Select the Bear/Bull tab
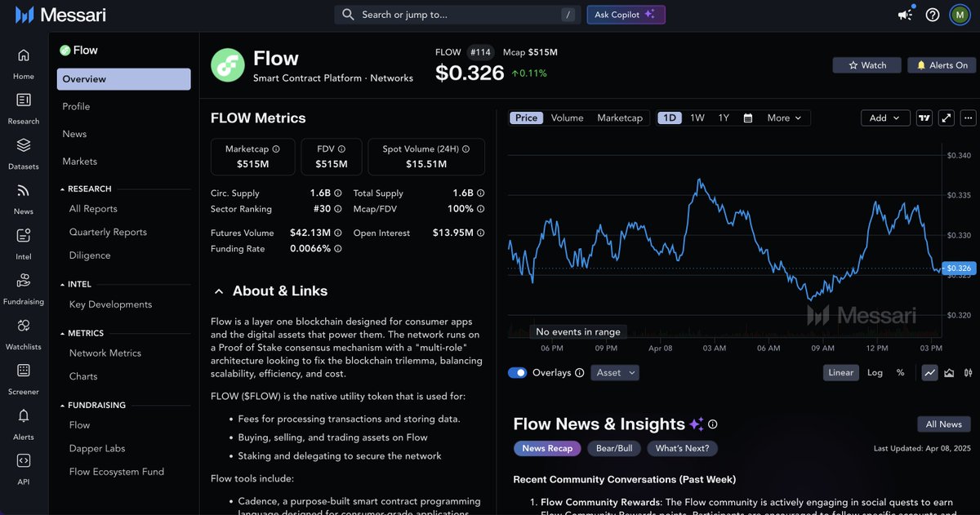The height and width of the screenshot is (515, 980). [x=614, y=448]
